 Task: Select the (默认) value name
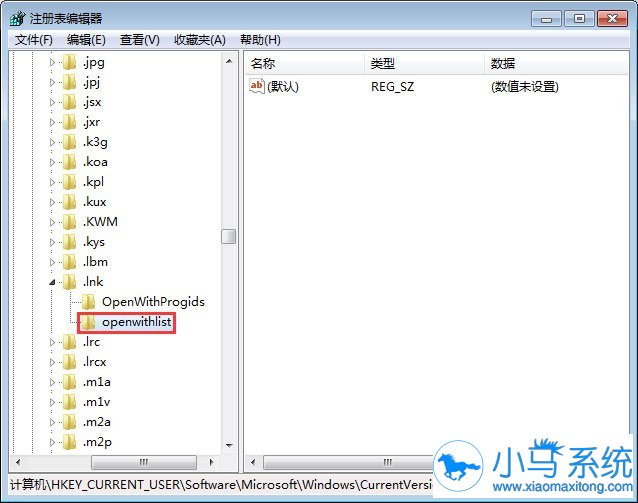[283, 86]
